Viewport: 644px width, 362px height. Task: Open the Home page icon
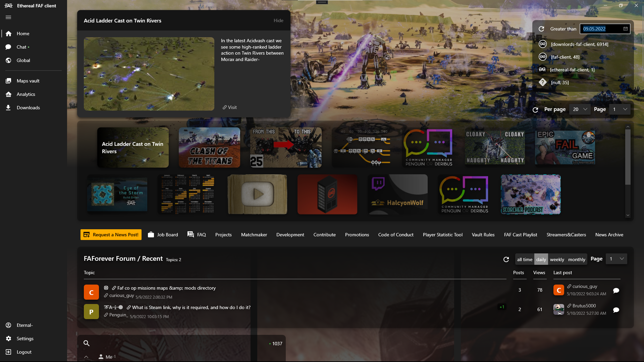point(9,34)
